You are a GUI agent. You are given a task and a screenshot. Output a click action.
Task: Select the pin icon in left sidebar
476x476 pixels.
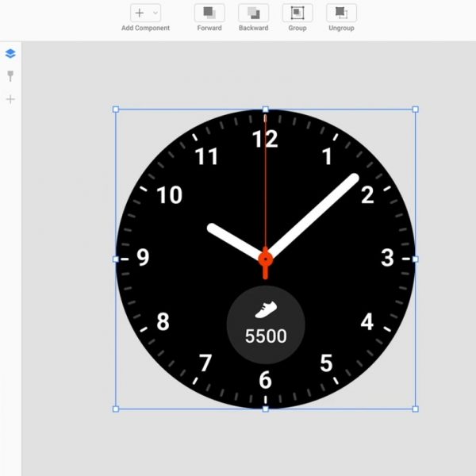click(x=10, y=76)
